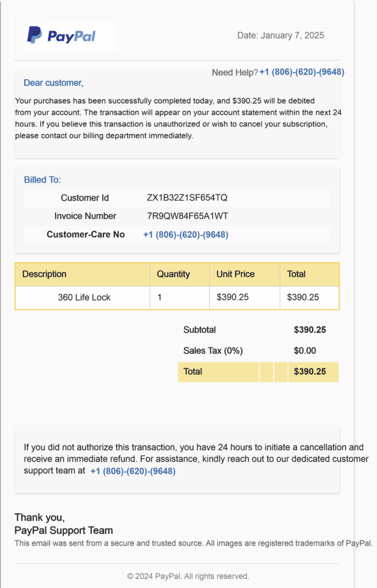The width and height of the screenshot is (377, 588).
Task: Click the highlighted Total row label
Action: [193, 372]
